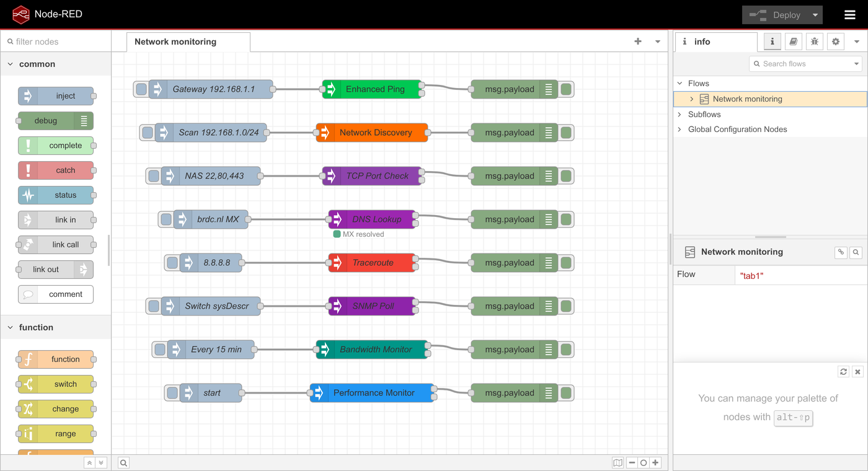868x471 pixels.
Task: Collapse the common palette category
Action: 56,64
